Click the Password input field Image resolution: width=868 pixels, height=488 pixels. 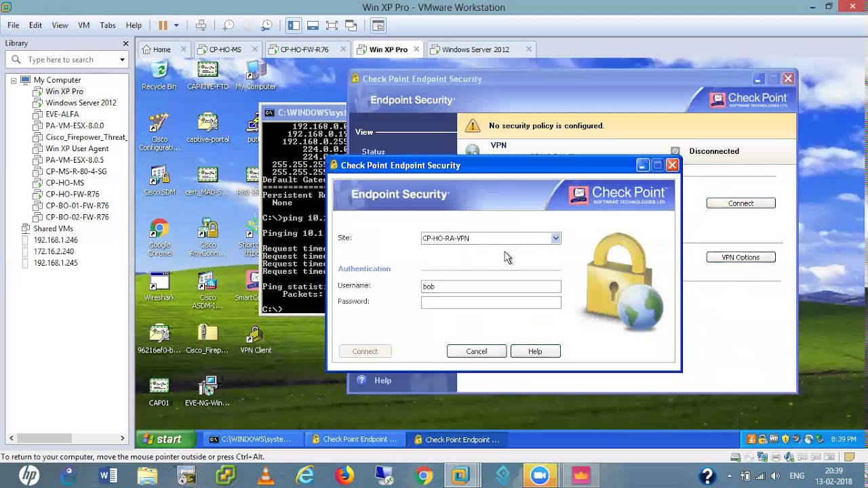(491, 302)
